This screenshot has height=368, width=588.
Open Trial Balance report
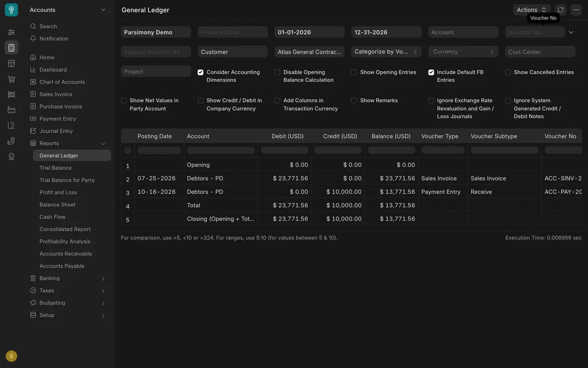(x=56, y=168)
